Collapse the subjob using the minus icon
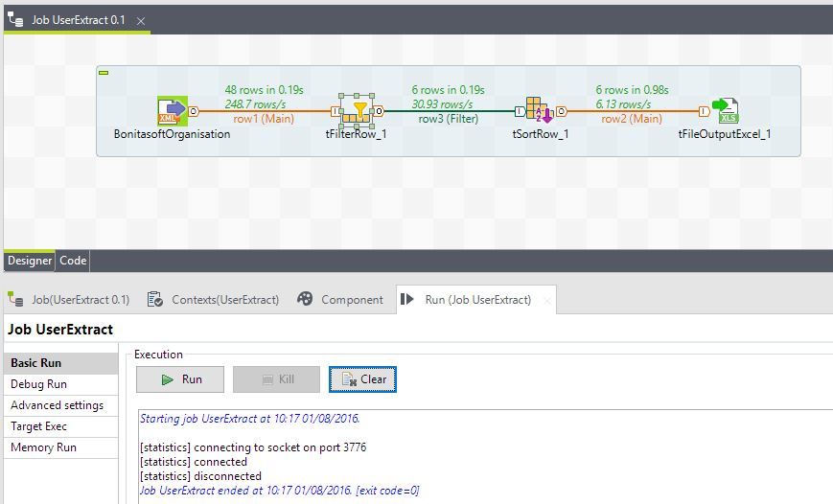 click(104, 73)
